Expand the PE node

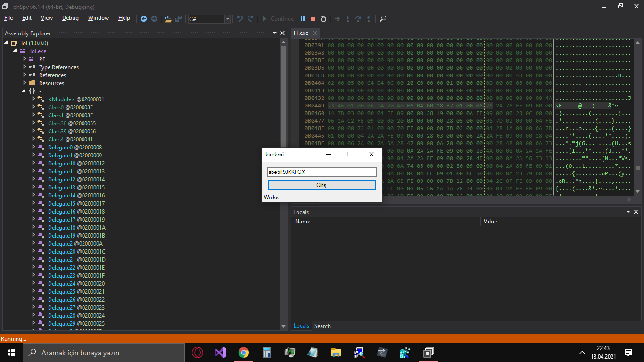coord(25,59)
